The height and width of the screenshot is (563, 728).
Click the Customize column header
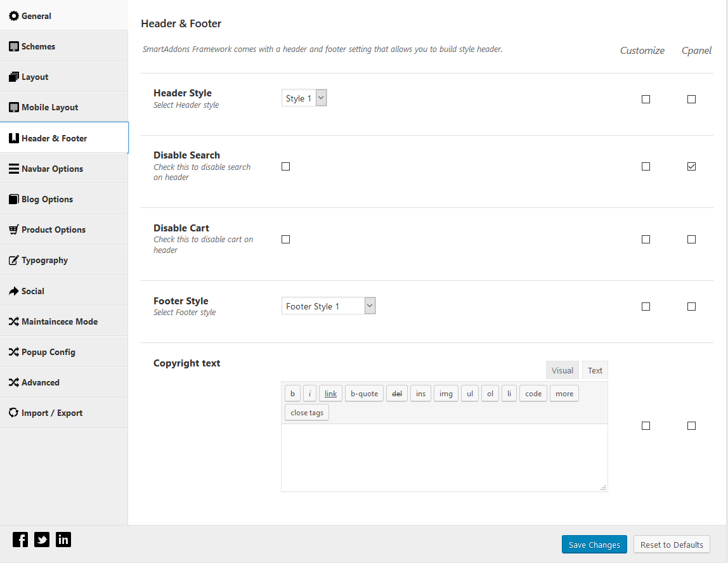click(642, 51)
